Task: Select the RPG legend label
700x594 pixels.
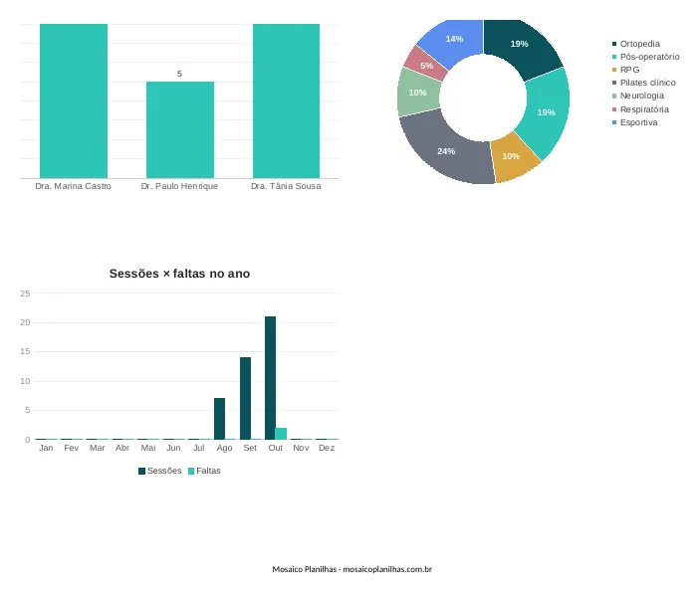Action: click(x=629, y=70)
